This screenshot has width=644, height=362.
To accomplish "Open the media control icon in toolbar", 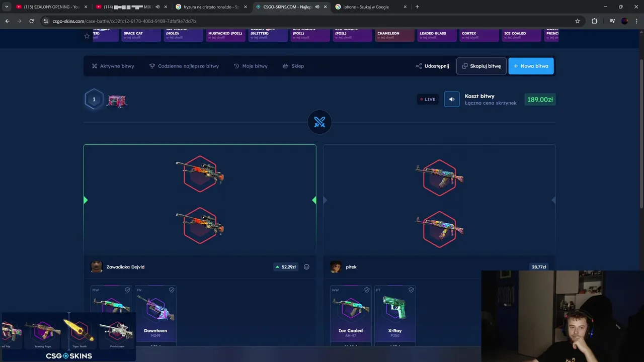I will 612,21.
